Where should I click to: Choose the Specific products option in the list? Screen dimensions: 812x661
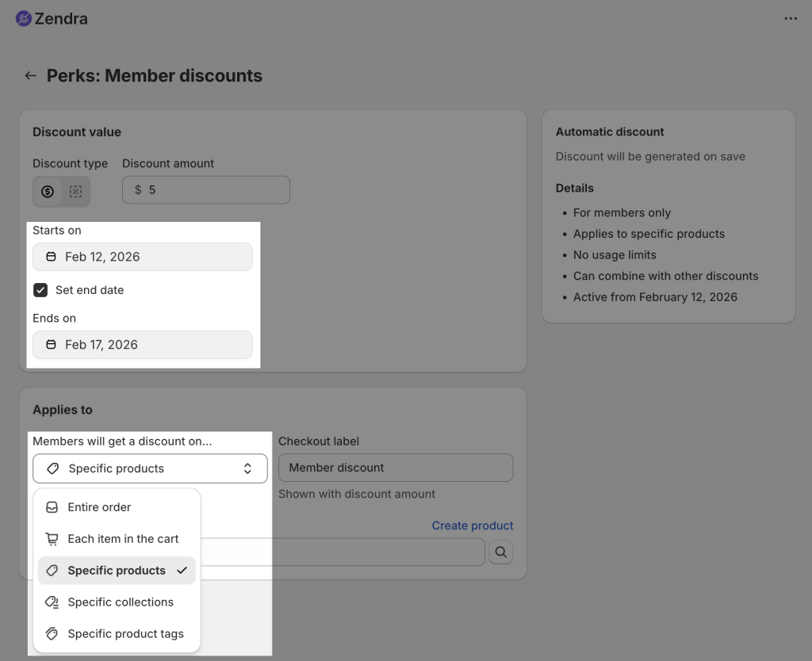(117, 571)
